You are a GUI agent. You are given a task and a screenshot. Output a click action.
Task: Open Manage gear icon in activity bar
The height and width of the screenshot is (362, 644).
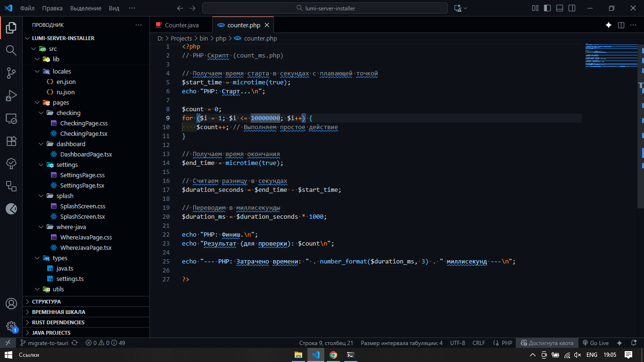click(11, 326)
